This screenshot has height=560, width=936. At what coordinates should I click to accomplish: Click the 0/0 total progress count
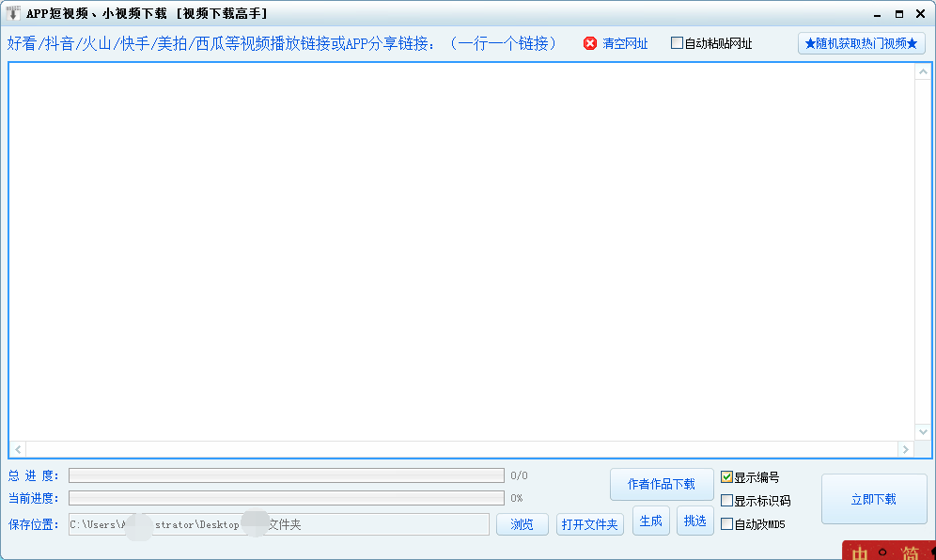point(519,475)
